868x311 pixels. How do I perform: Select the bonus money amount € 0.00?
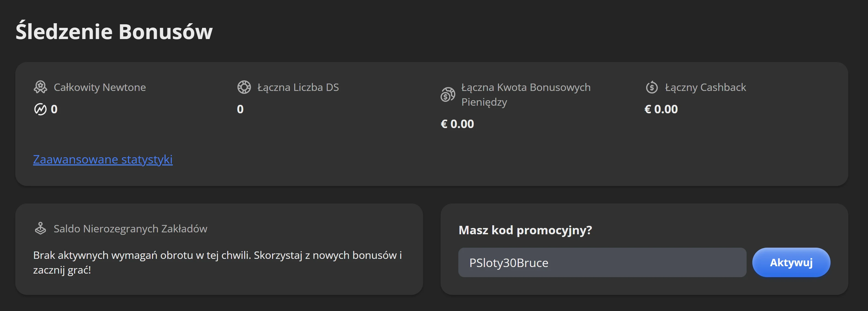(457, 123)
